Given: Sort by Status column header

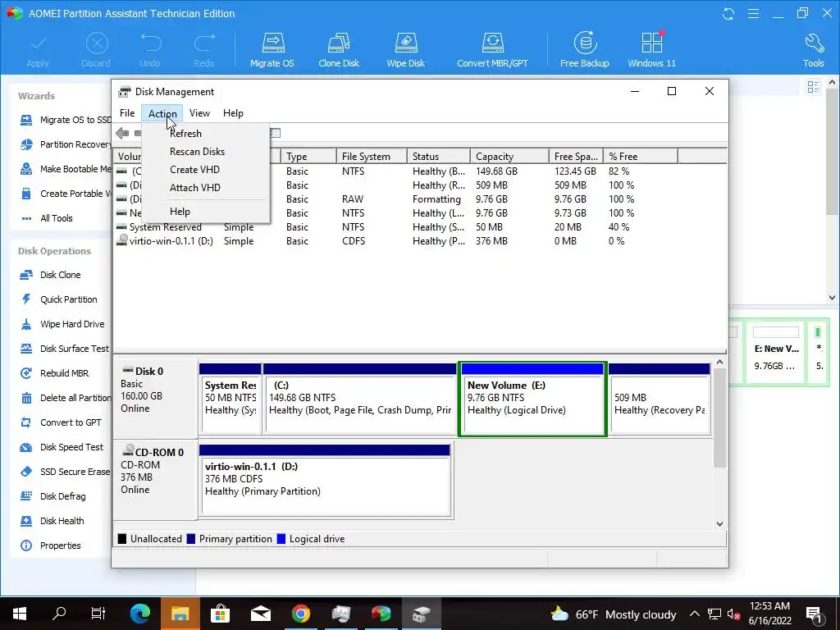Looking at the screenshot, I should [x=438, y=157].
